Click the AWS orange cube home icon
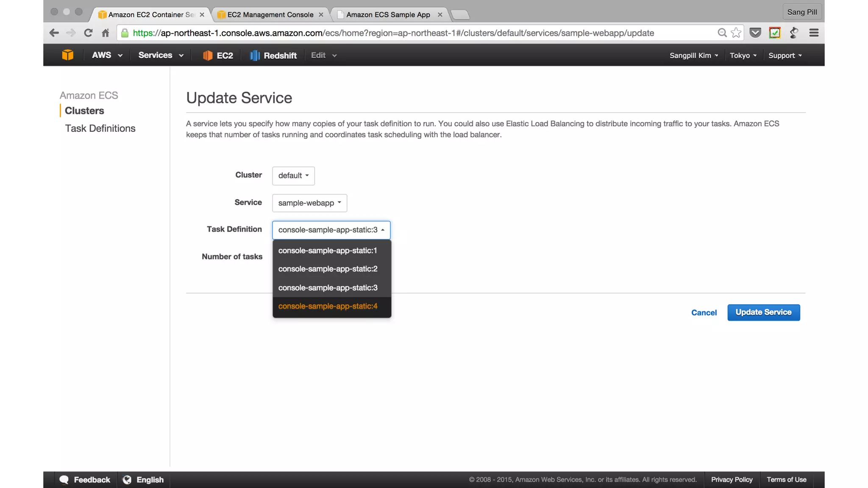Screen dimensions: 868x488 (x=67, y=55)
